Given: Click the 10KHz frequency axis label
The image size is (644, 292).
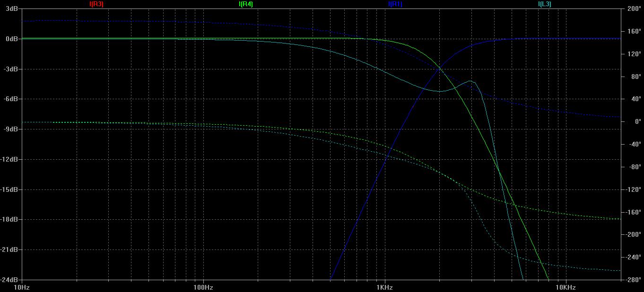Looking at the screenshot, I should (x=566, y=287).
